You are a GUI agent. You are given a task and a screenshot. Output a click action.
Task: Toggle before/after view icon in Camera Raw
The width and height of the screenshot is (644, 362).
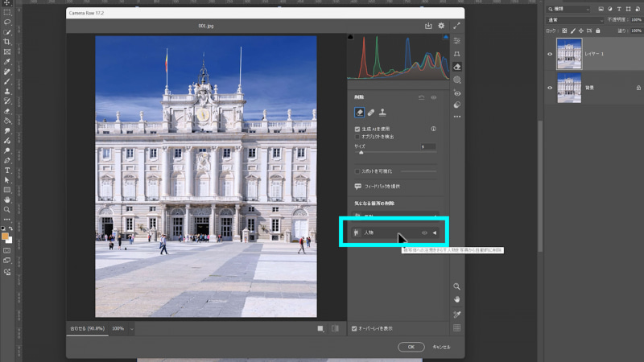click(x=335, y=328)
